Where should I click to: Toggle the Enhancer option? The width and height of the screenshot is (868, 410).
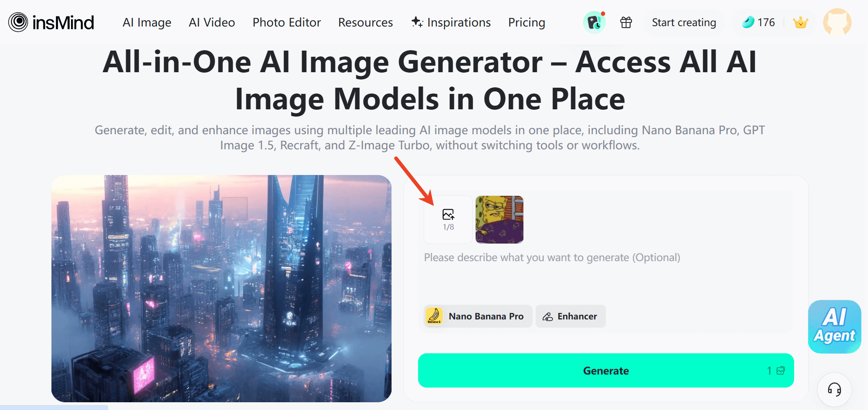coord(570,316)
